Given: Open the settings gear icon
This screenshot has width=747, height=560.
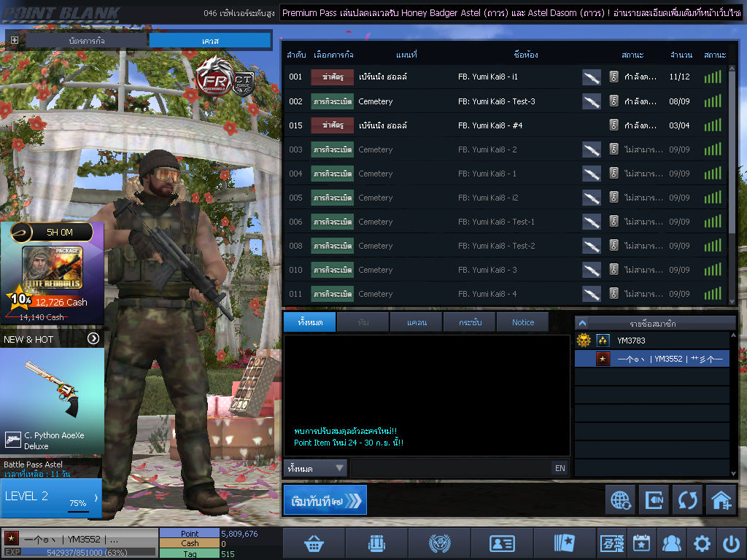Looking at the screenshot, I should pyautogui.click(x=702, y=543).
